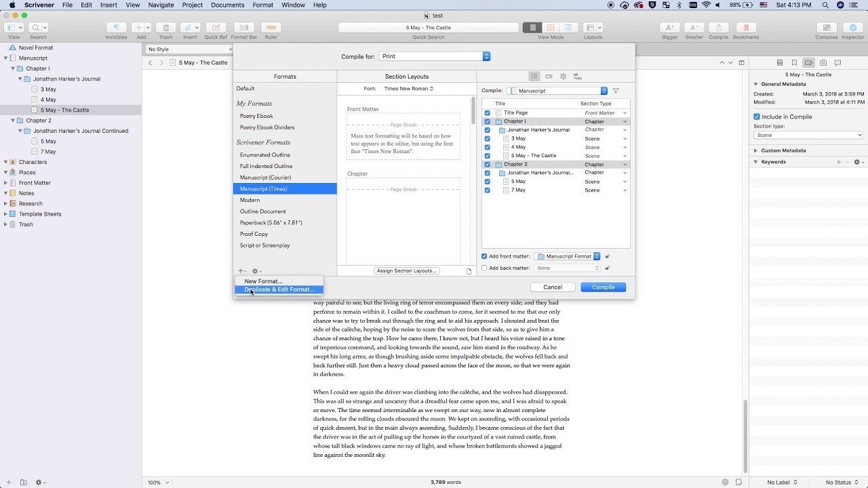Uncheck the 3 May compile checkbox
Screen dimensions: 868x488
[x=487, y=139]
